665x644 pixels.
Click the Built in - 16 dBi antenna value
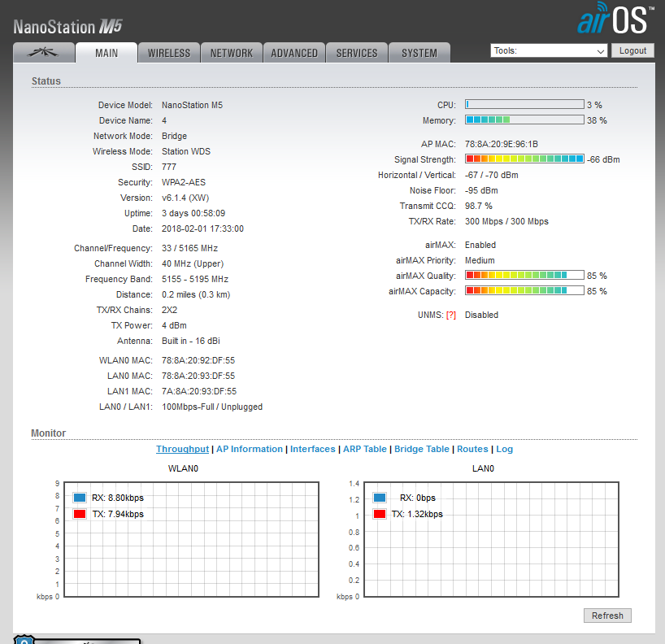[x=191, y=341]
